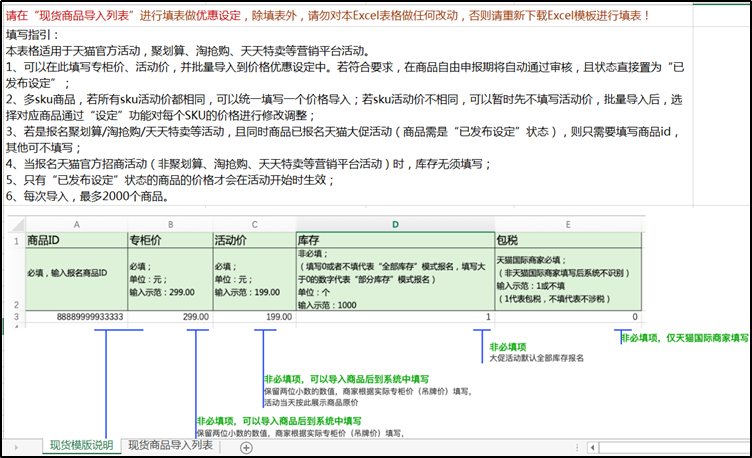The height and width of the screenshot is (458, 752).
Task: Open the 现货模版说明 sheet tab
Action: (x=81, y=446)
